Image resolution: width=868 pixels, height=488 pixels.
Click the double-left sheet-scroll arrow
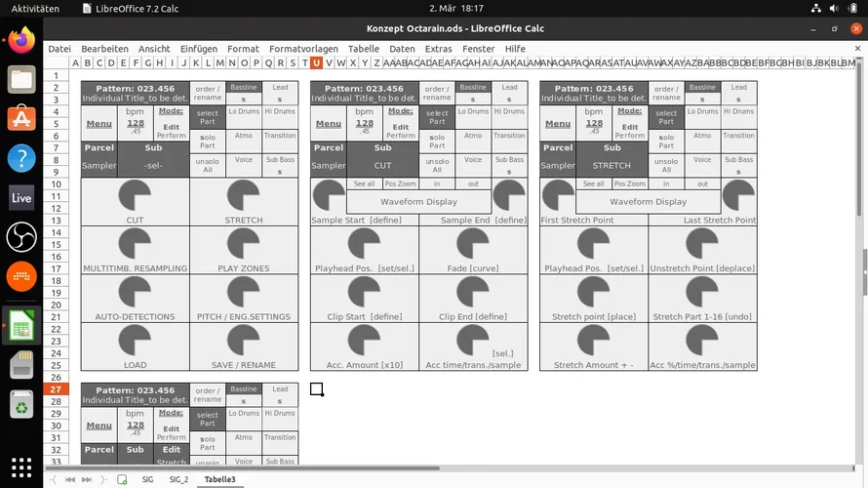click(70, 479)
